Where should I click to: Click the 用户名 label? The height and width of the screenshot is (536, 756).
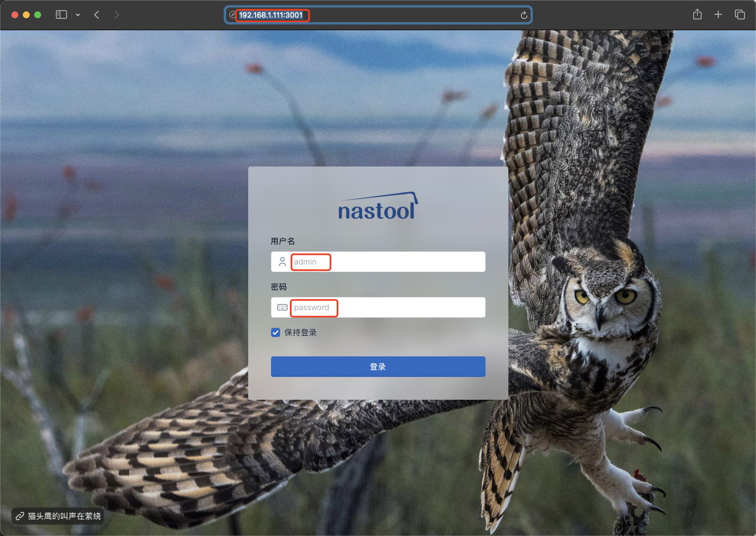pos(283,241)
